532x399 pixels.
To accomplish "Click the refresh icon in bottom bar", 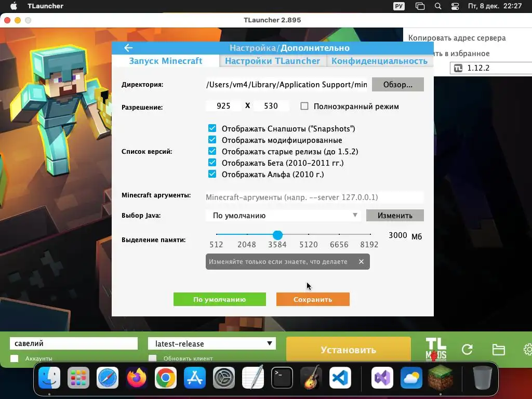I will (x=467, y=349).
